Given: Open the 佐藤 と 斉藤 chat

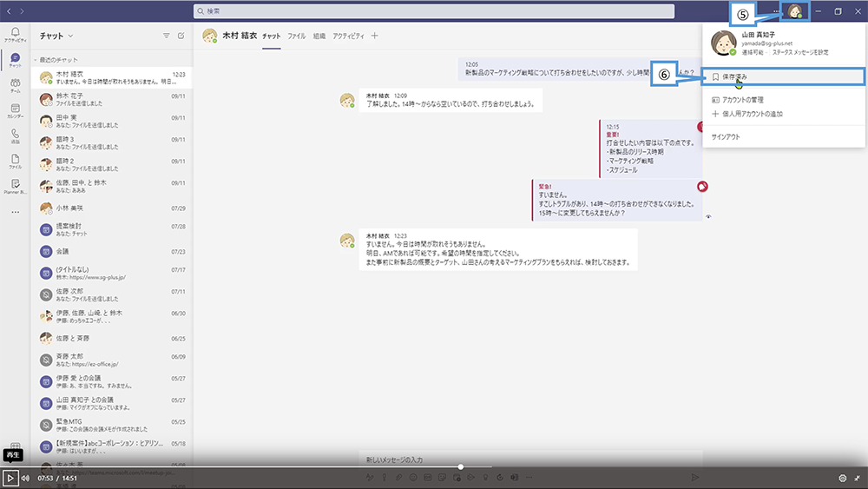Looking at the screenshot, I should [112, 339].
